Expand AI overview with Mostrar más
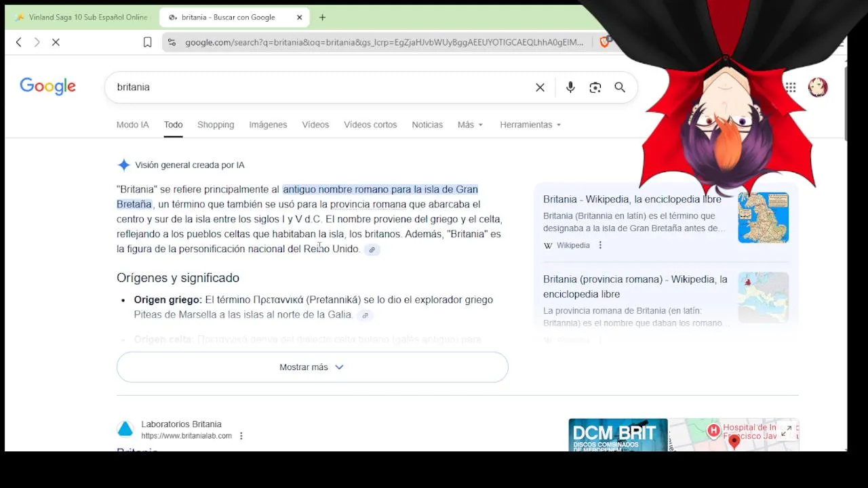The width and height of the screenshot is (868, 488). [312, 367]
